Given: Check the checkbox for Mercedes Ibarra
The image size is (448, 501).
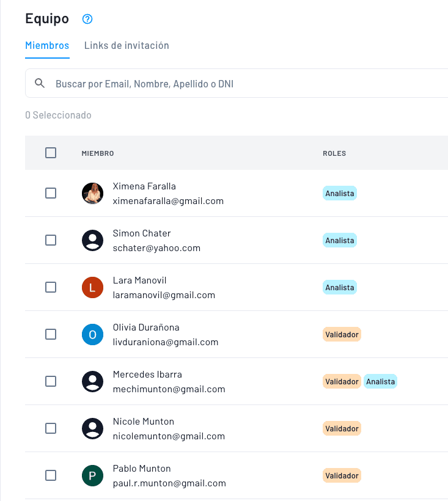Looking at the screenshot, I should coord(51,381).
